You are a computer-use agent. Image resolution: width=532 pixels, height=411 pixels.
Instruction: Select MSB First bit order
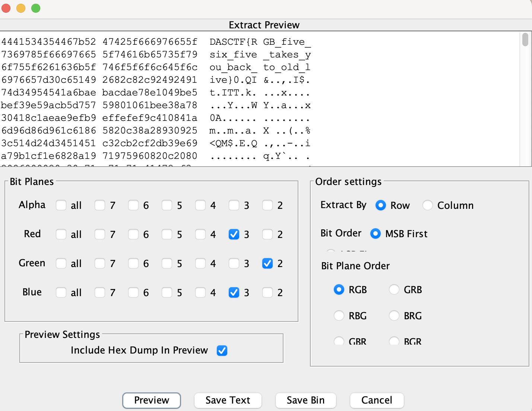tap(376, 233)
